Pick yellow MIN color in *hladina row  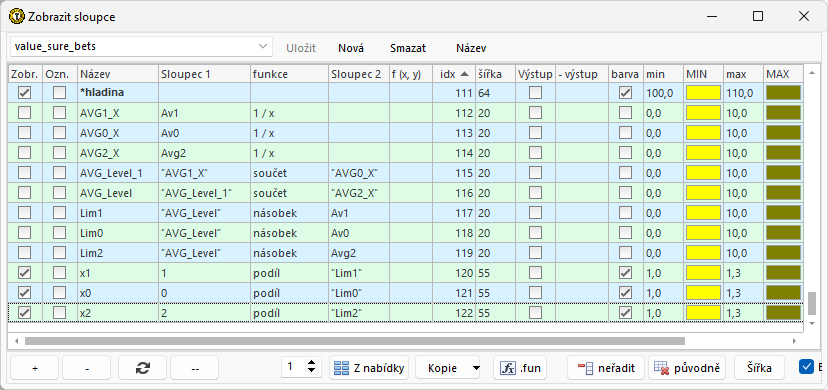pos(703,93)
